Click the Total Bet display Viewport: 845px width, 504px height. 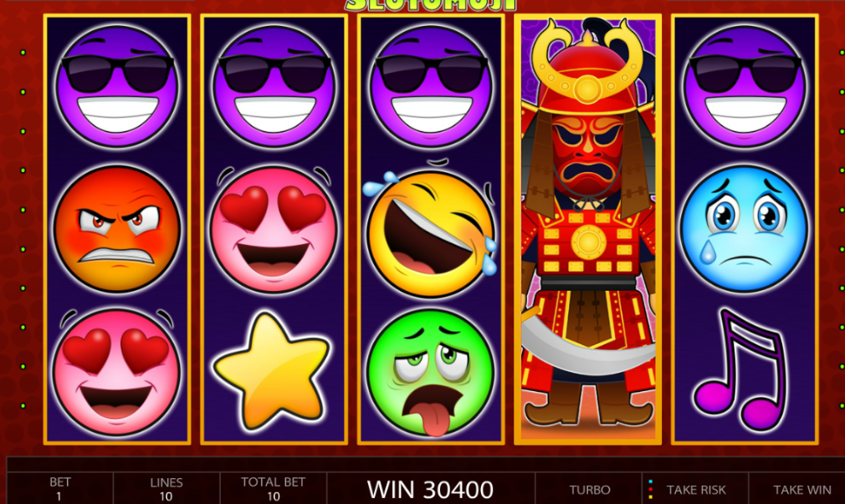[x=274, y=489]
